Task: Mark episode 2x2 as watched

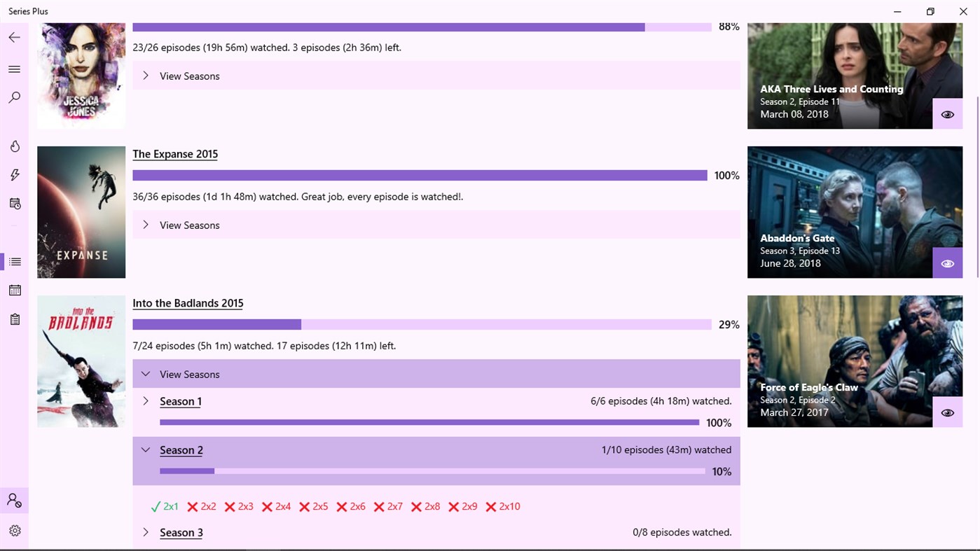Action: [201, 506]
